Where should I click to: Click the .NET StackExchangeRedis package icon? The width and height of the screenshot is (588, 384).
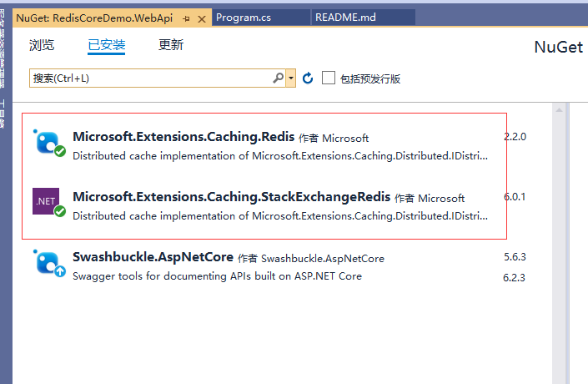pos(49,202)
